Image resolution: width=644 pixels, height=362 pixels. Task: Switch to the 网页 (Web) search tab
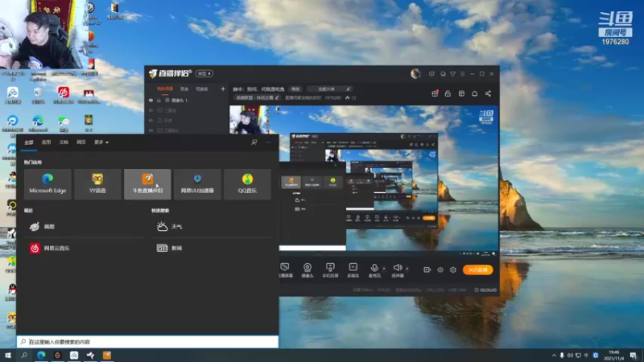click(x=81, y=142)
